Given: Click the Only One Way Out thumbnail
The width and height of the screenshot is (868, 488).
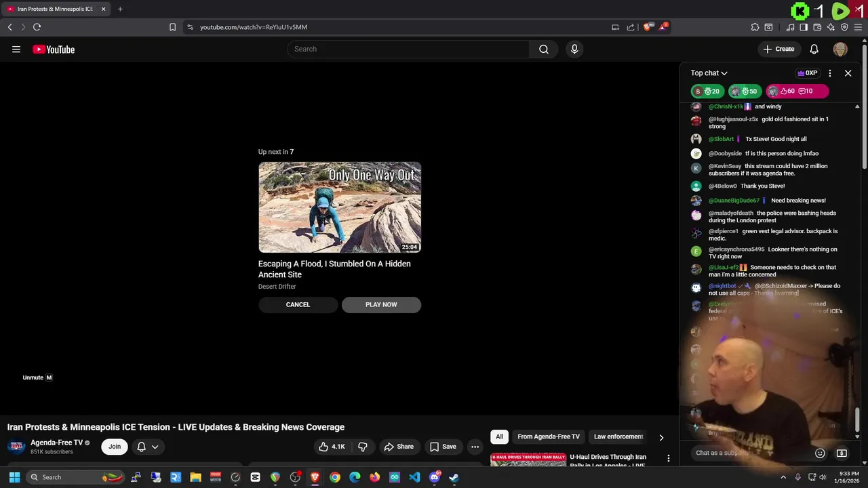Looking at the screenshot, I should coord(340,207).
